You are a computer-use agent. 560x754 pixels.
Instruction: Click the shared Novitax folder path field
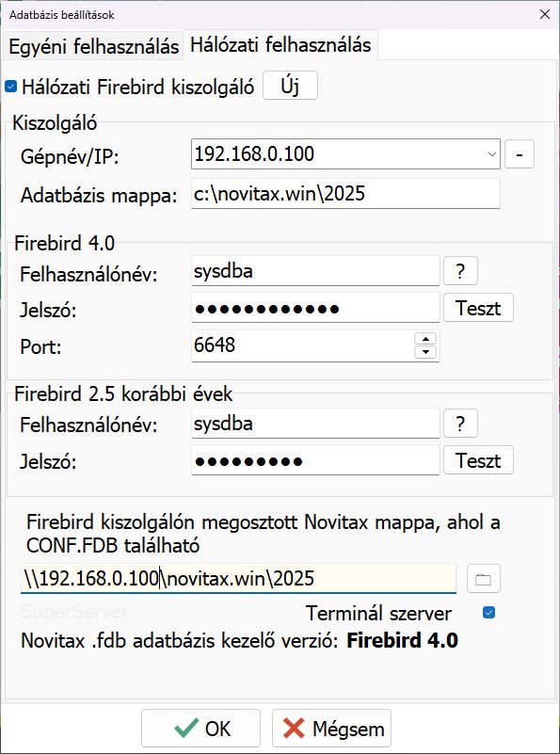pyautogui.click(x=238, y=579)
